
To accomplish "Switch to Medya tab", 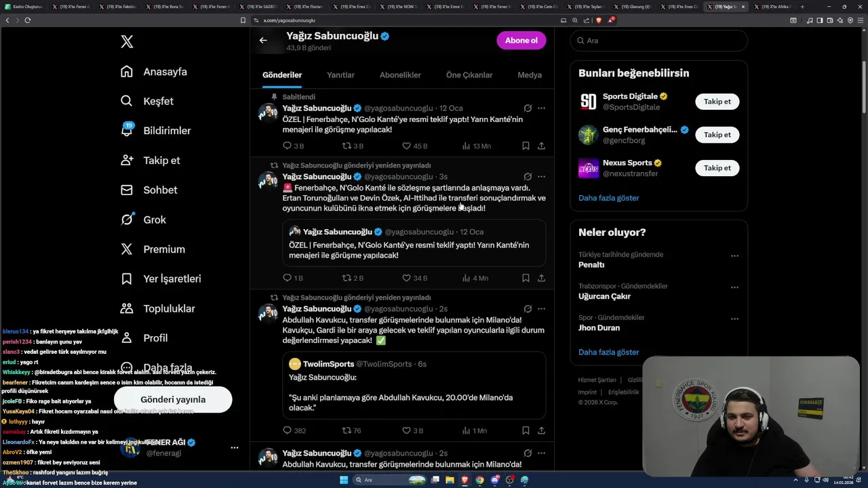I will (530, 75).
